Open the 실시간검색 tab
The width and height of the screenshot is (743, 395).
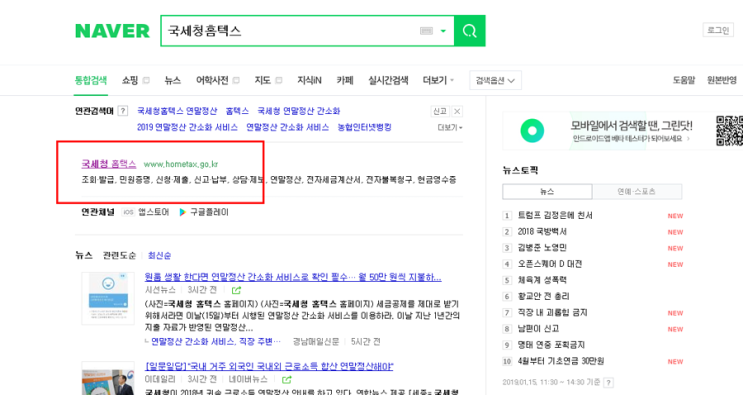point(388,80)
